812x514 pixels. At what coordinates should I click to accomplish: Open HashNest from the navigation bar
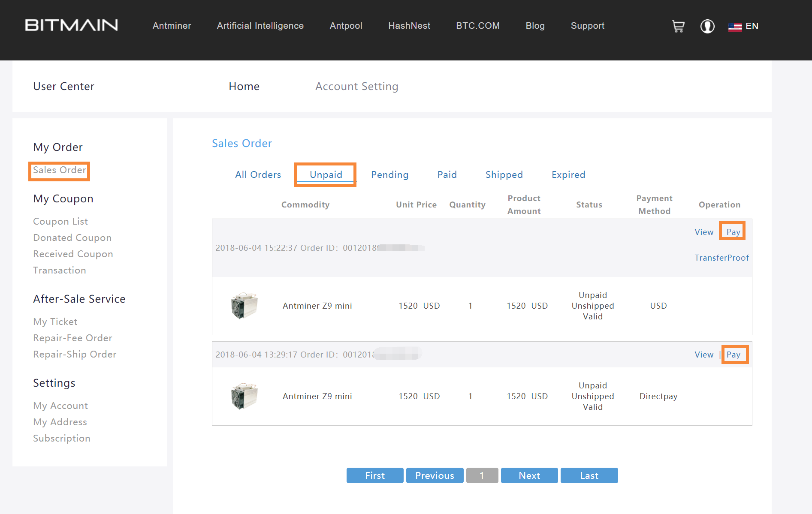coord(409,26)
